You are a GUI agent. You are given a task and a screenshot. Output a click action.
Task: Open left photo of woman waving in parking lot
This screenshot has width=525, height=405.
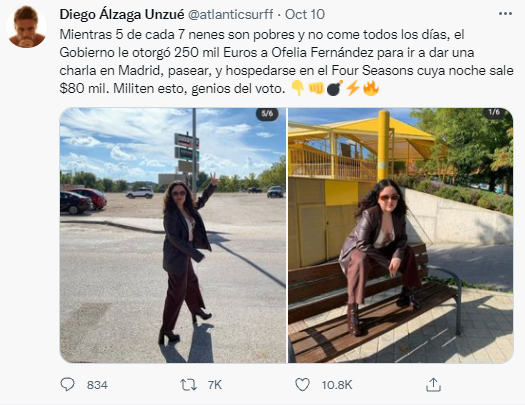173,235
